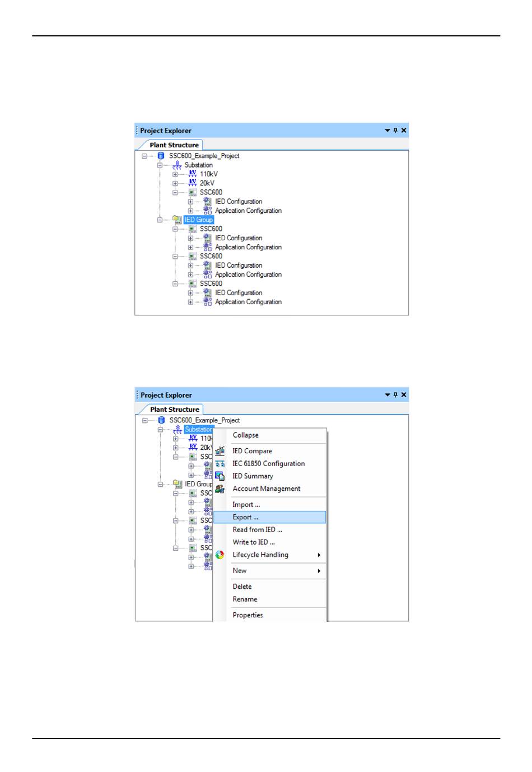The height and width of the screenshot is (772, 532).
Task: Click IED Configuration gear icon under Substation's SSC600, upper panel
Action: (208, 201)
